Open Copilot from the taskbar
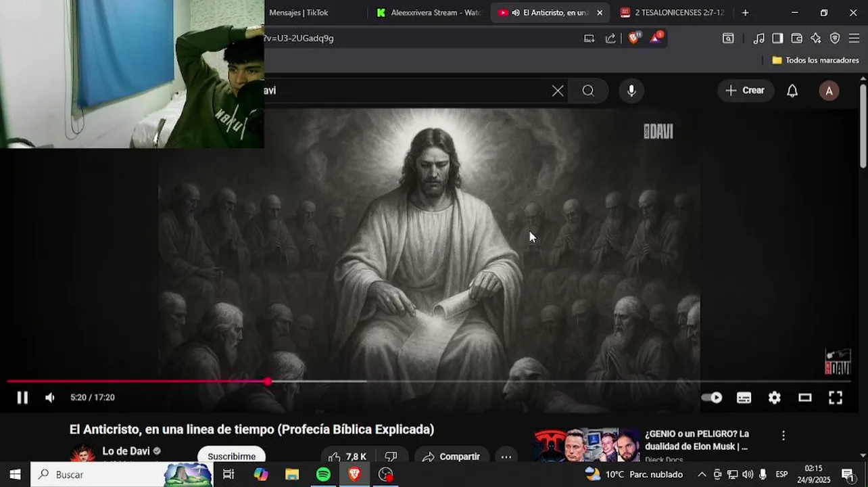The image size is (868, 487). click(x=260, y=474)
